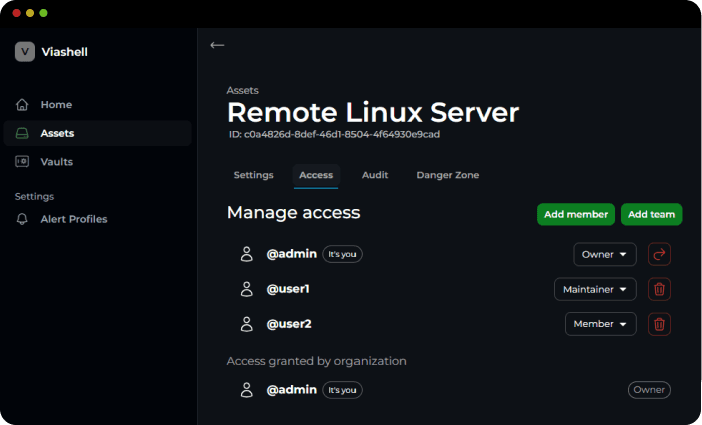The width and height of the screenshot is (702, 425).
Task: Delete @user1 with trash icon
Action: tap(659, 289)
